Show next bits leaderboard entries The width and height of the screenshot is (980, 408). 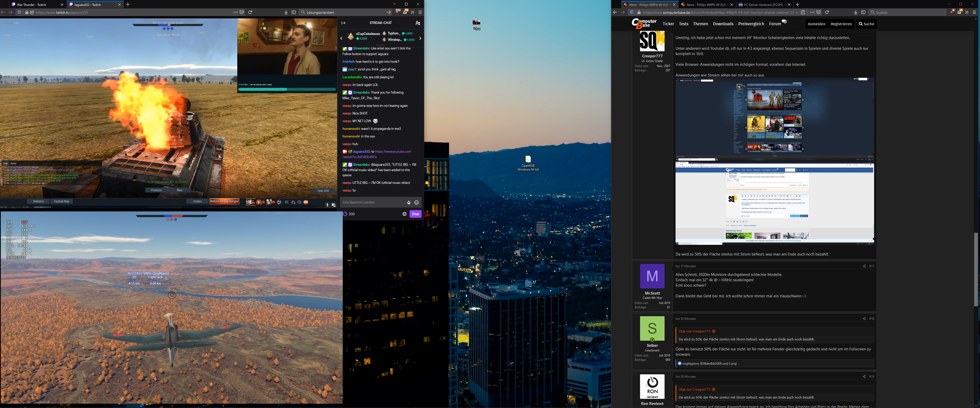click(420, 39)
